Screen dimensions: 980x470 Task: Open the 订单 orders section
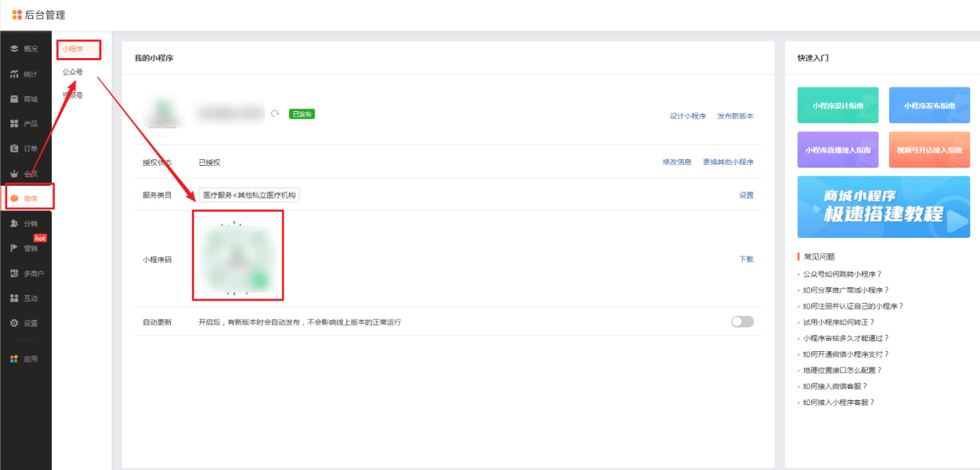[x=25, y=149]
